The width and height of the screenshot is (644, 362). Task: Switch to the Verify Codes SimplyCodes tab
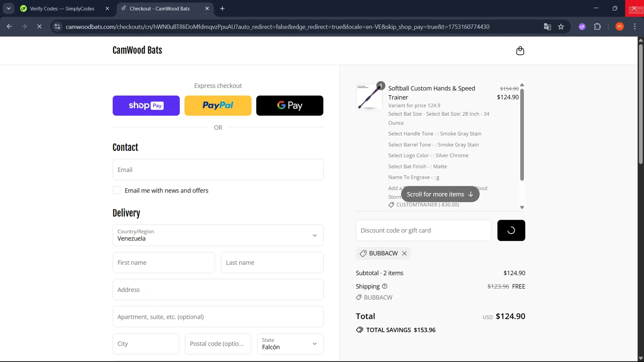pyautogui.click(x=61, y=8)
